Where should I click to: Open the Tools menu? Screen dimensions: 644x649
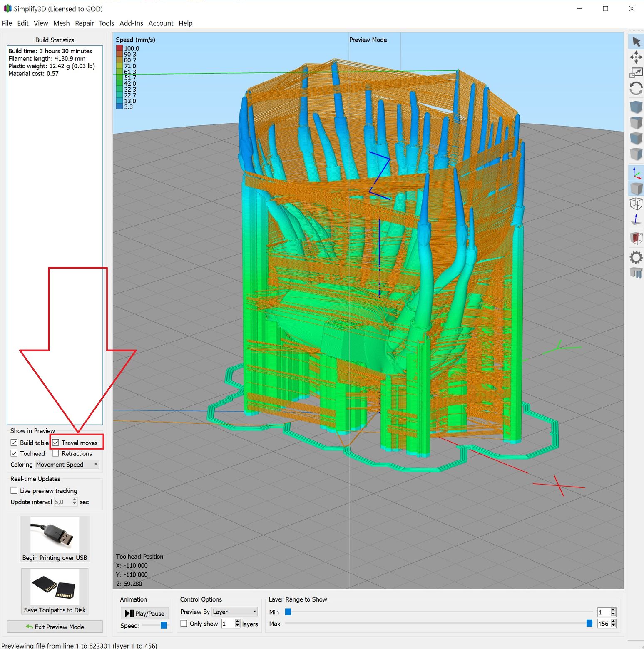coord(107,23)
